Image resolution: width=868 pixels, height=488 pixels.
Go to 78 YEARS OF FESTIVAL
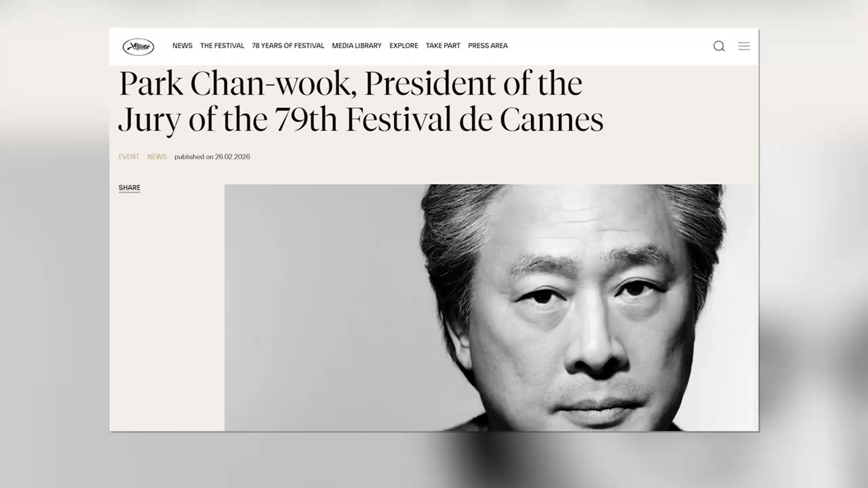coord(288,46)
